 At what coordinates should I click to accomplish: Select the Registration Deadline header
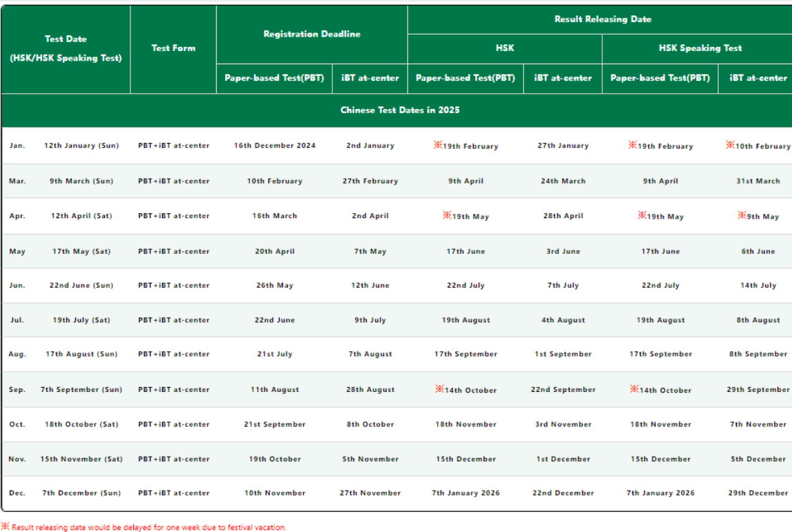311,34
